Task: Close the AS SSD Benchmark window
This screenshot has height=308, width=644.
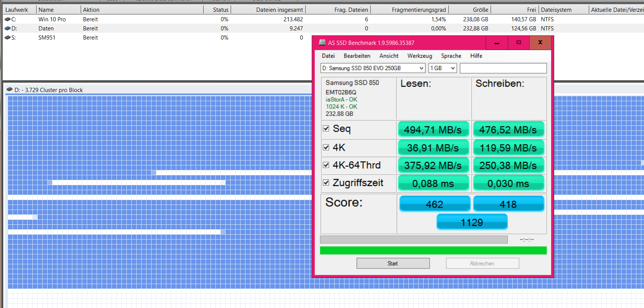Action: pos(540,43)
